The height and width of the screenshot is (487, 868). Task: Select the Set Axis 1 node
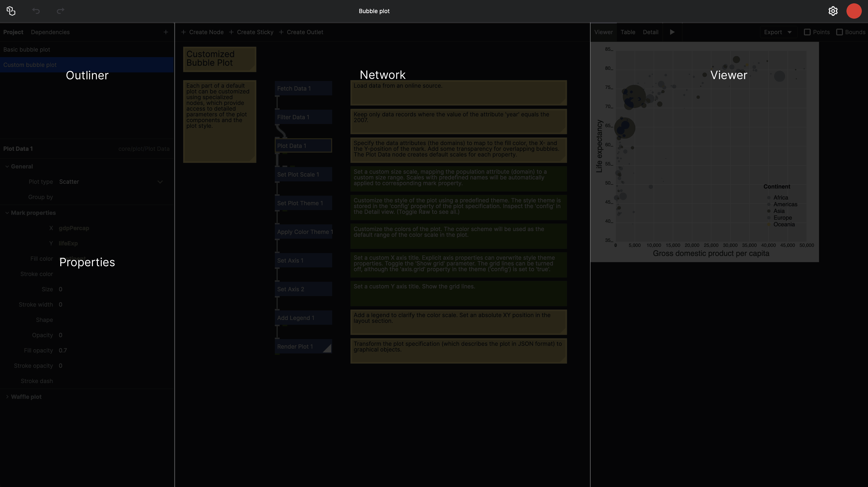[303, 260]
